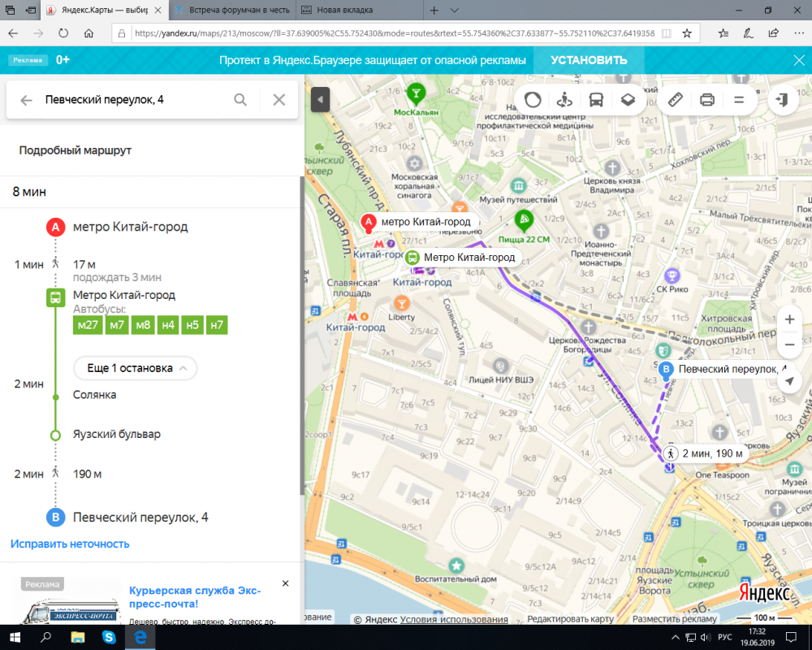Screen dimensions: 812x650
Task: Collapse the 'Еще 1 остановка' stops list
Action: point(135,368)
